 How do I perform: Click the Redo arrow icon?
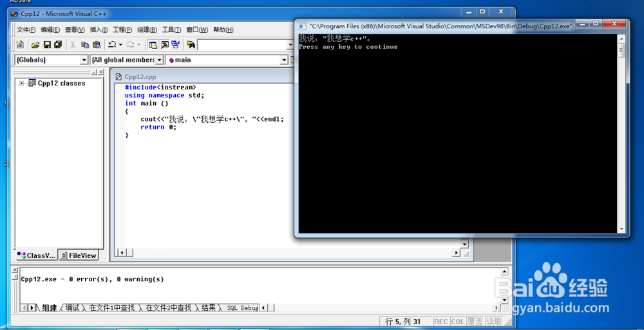click(130, 44)
